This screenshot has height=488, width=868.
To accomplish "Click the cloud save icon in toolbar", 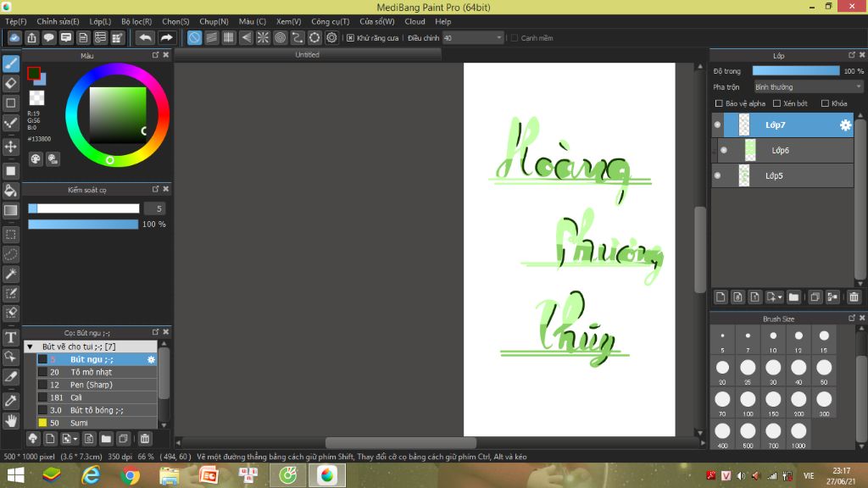I will tap(14, 37).
